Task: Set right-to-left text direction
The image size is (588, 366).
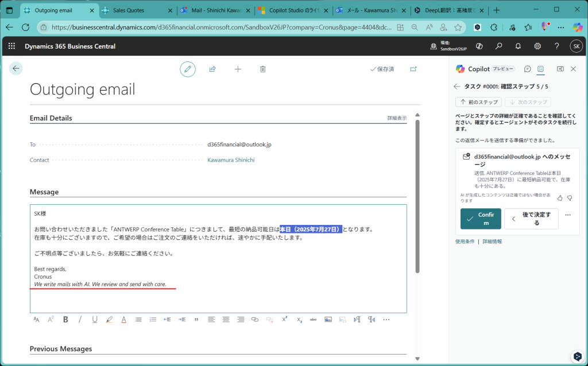Action: [372, 320]
